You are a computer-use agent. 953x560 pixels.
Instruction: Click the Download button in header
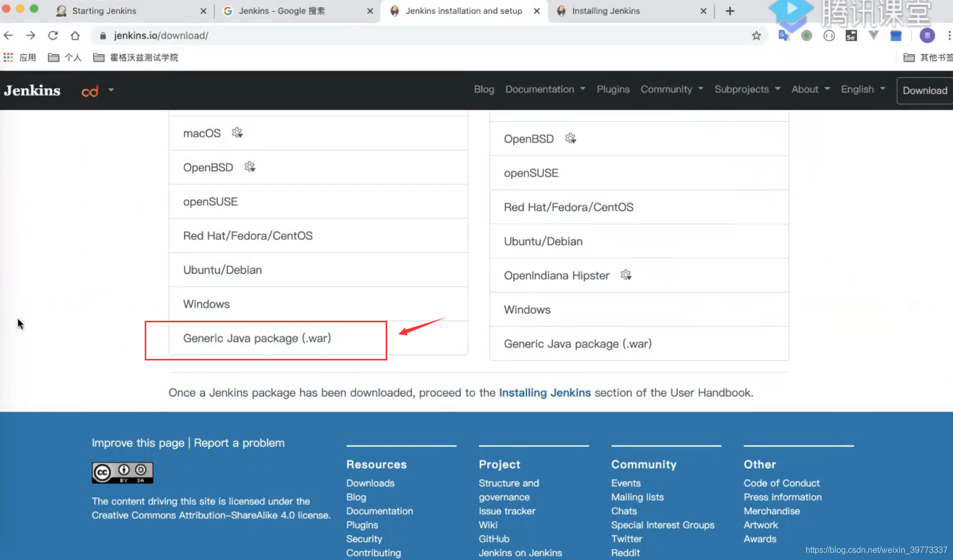[925, 90]
